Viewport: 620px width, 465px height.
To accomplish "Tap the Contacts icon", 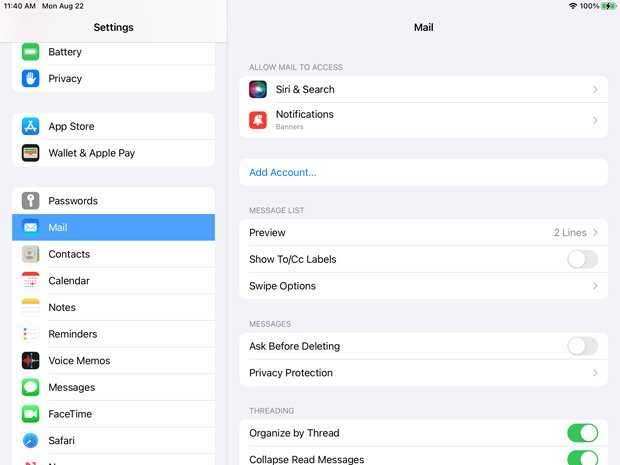I will (x=30, y=254).
